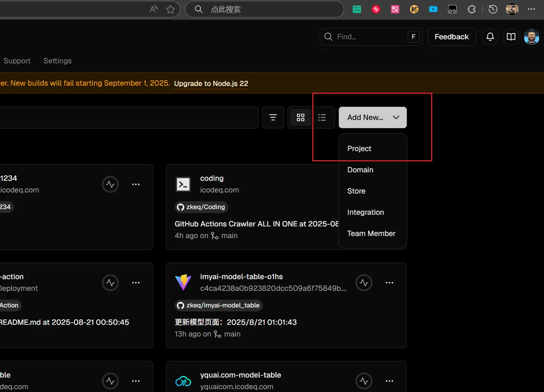
Task: Switch to grid view
Action: click(x=301, y=117)
